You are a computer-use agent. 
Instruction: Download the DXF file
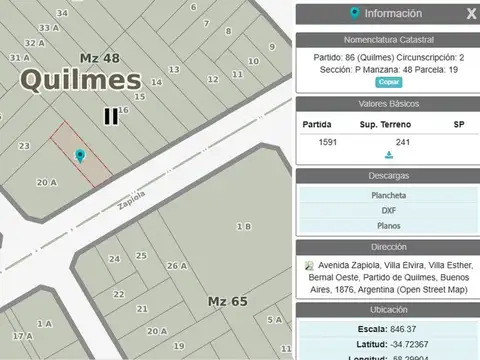pyautogui.click(x=389, y=211)
